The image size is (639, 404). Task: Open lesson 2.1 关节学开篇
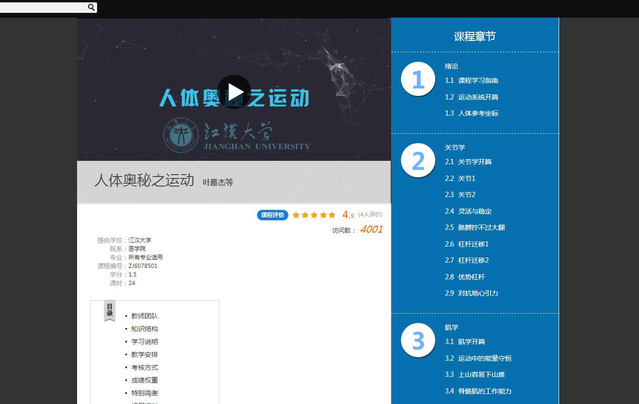click(468, 162)
